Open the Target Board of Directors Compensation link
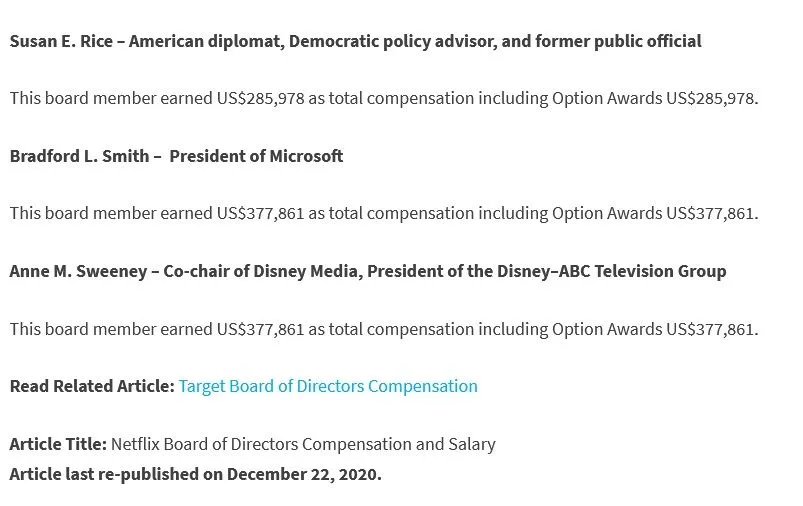 click(x=328, y=387)
